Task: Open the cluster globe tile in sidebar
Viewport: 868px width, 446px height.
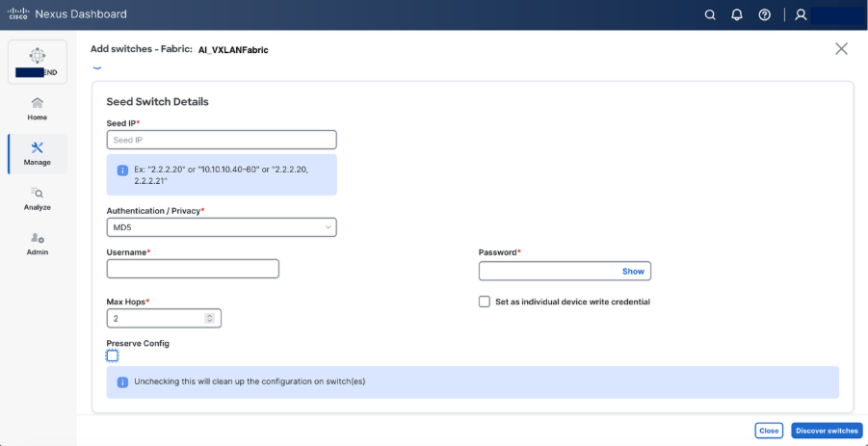Action: click(38, 62)
